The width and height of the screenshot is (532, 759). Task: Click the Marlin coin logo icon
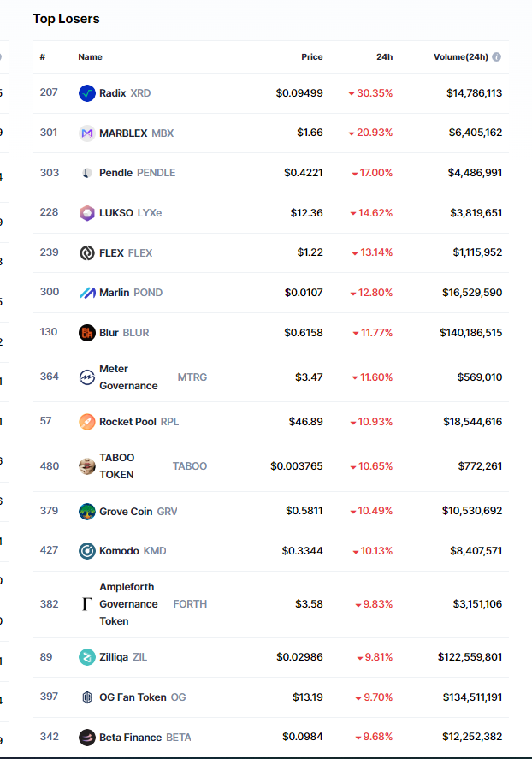[x=86, y=293]
